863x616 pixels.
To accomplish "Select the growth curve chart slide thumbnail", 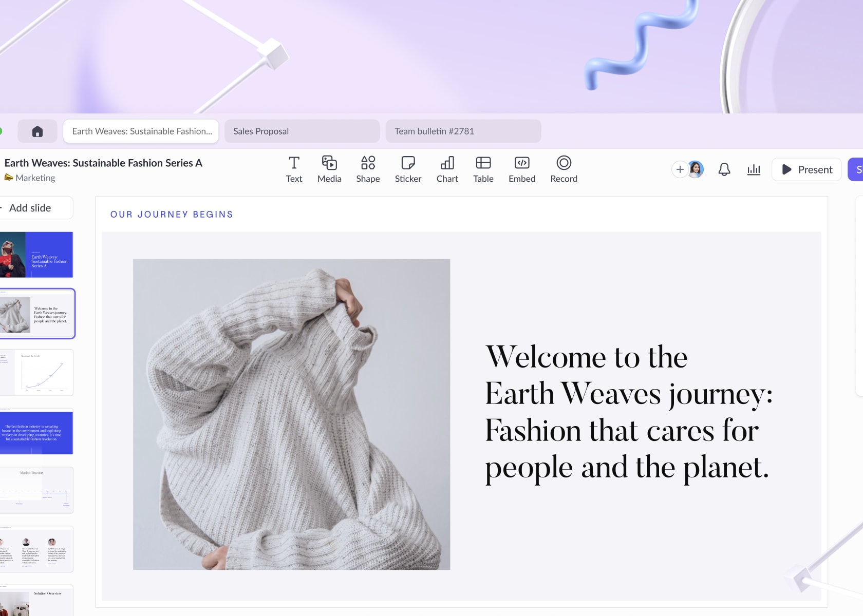I will (x=36, y=373).
